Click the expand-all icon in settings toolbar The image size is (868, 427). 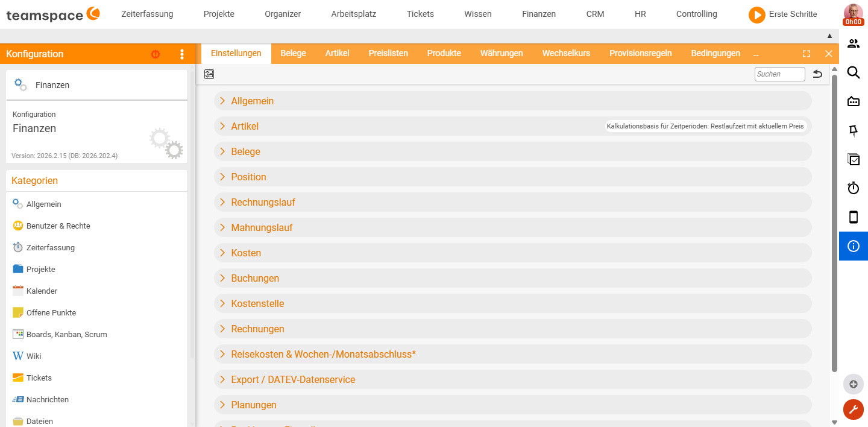(x=209, y=74)
